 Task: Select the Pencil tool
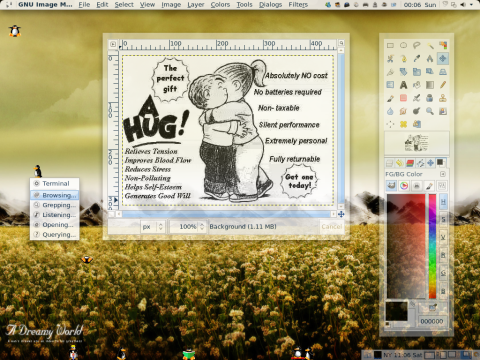443,85
